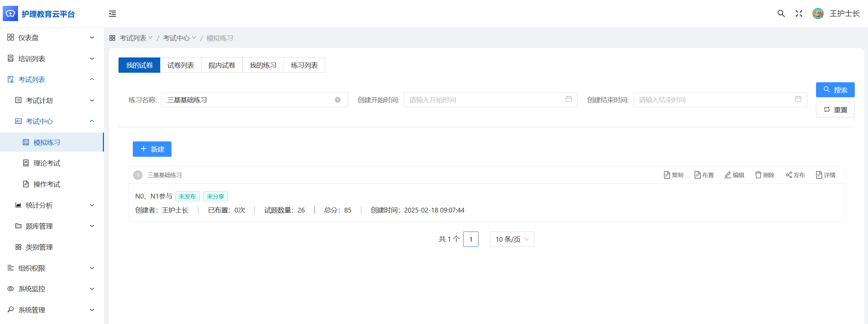Click the 新建 button
This screenshot has width=868, height=324.
(x=152, y=149)
